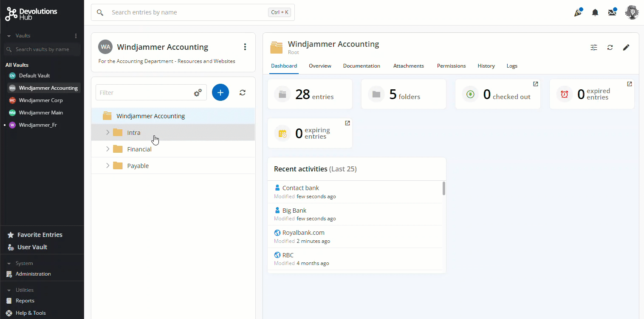This screenshot has width=644, height=319.
Task: Select the Payable folder
Action: pos(173,166)
